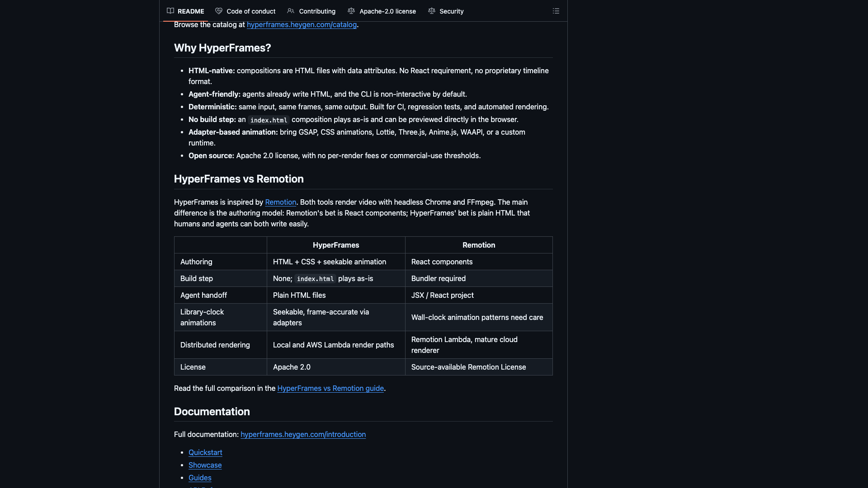Open the hyperframes.heygen.com/introduction link
Screen dimensions: 868x488
pos(303,435)
